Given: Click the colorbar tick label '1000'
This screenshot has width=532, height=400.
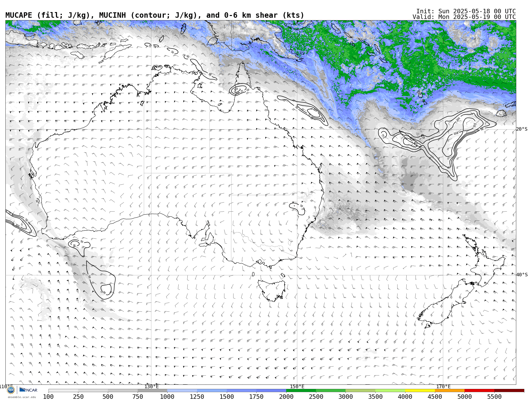Looking at the screenshot, I should tap(167, 397).
